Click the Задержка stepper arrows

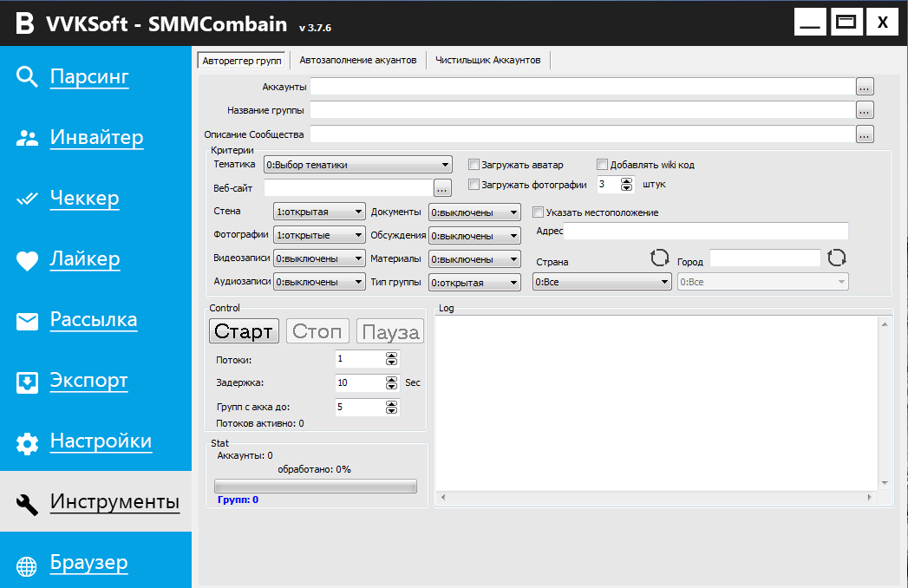391,383
